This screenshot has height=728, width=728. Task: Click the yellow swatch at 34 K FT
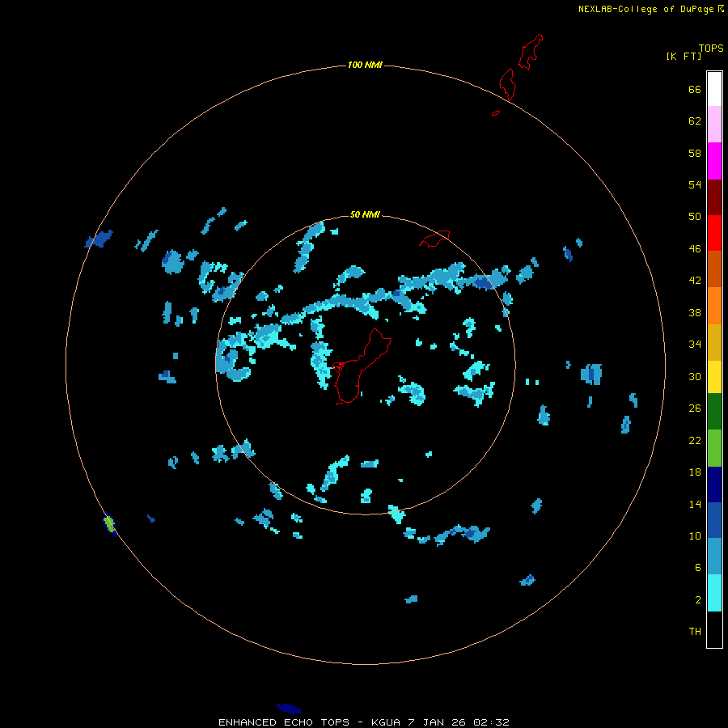click(714, 376)
